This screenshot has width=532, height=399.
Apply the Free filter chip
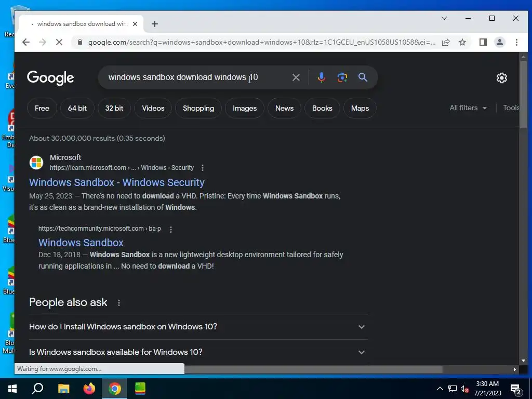[x=42, y=108]
